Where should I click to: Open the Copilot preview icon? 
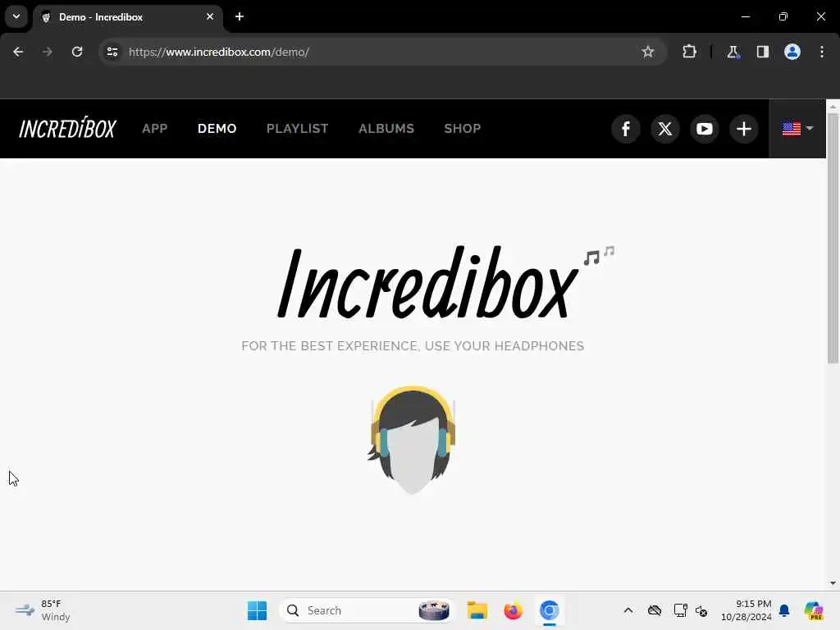pyautogui.click(x=814, y=610)
